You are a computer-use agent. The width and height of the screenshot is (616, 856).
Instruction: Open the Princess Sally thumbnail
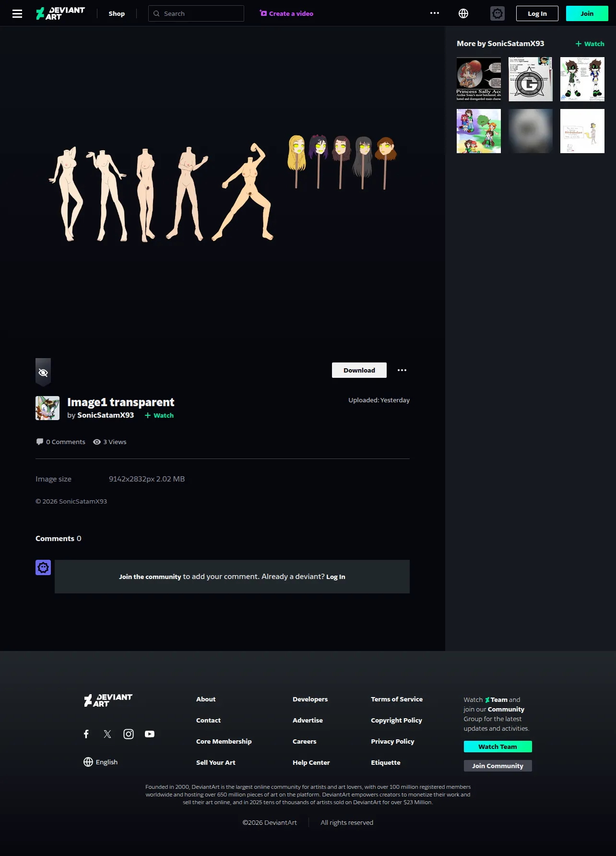(x=479, y=79)
